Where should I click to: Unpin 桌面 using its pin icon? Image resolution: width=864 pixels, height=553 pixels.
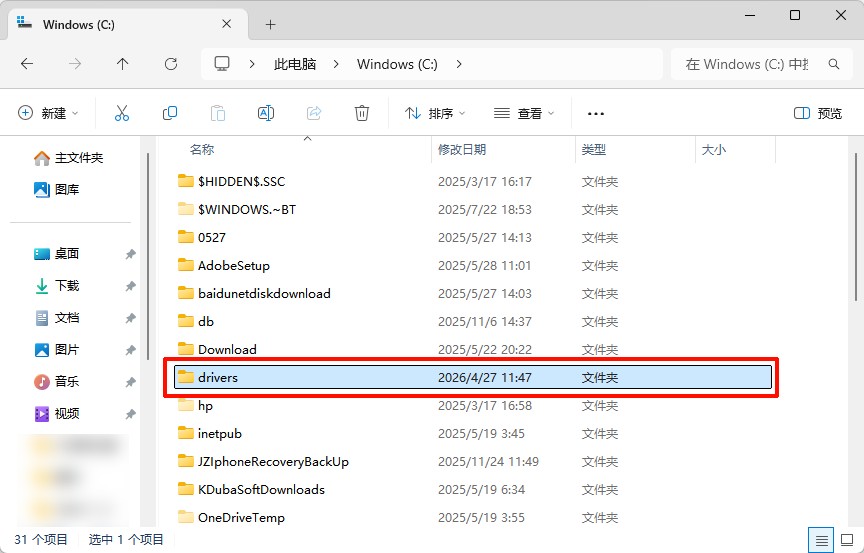pyautogui.click(x=131, y=254)
